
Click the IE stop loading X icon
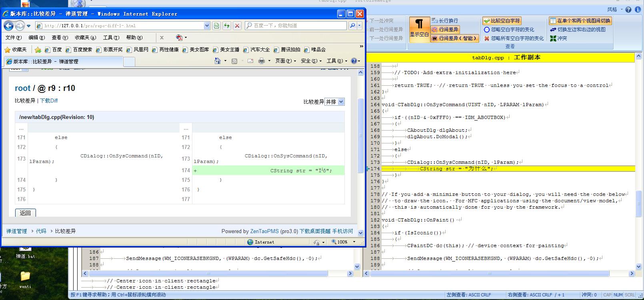tap(237, 26)
